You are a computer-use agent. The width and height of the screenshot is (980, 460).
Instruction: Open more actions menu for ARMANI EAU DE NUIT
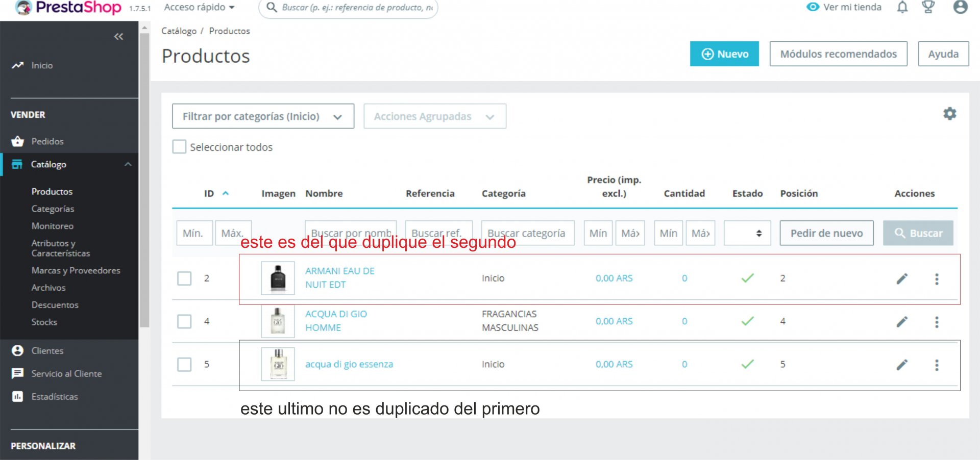[x=937, y=279]
